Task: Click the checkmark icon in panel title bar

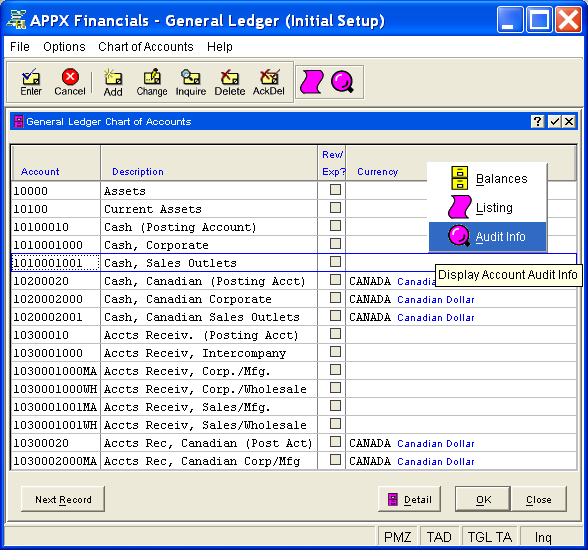Action: pyautogui.click(x=554, y=121)
